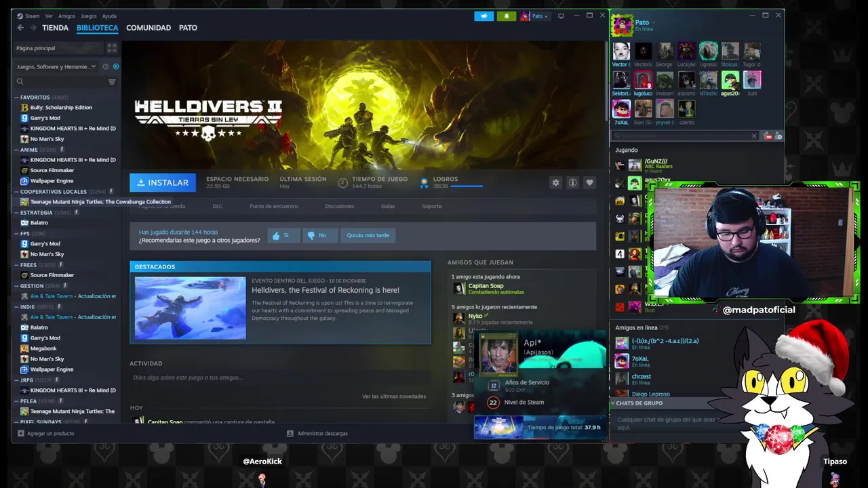Collapse the COOPERATIVOS LOCALES category
Screen dimensions: 868x488
[x=16, y=192]
